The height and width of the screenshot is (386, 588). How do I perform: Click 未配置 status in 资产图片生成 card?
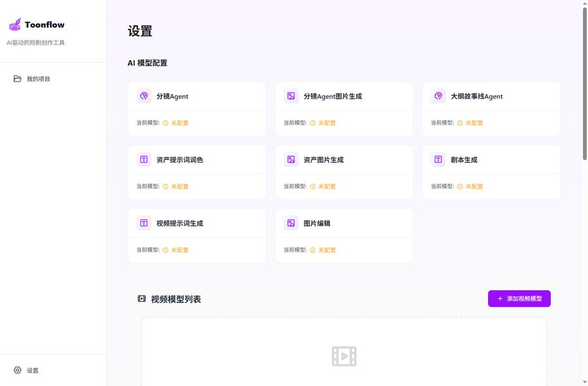click(x=327, y=186)
